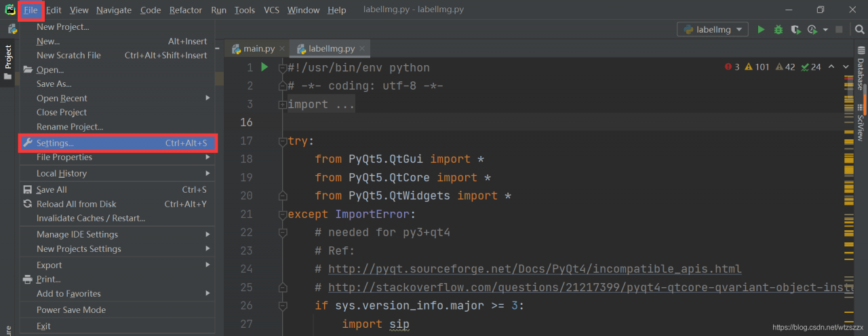Collapse the try block on line 17
Image resolution: width=868 pixels, height=336 pixels.
pos(282,141)
